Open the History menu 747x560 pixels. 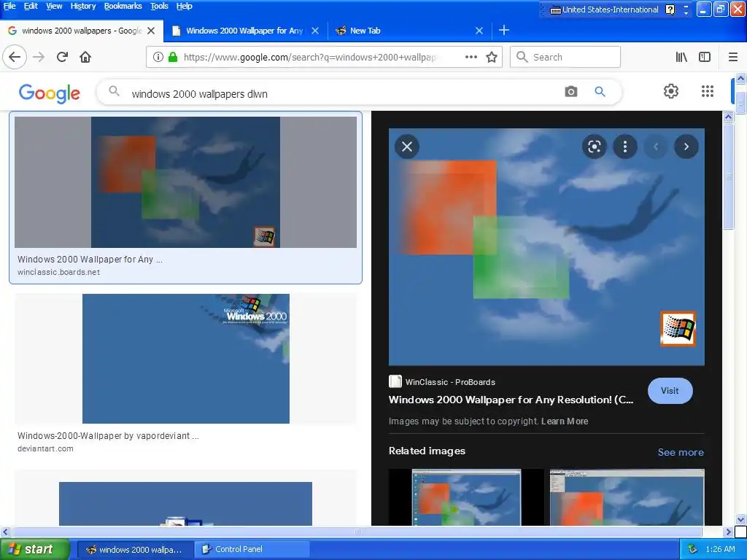click(x=83, y=6)
